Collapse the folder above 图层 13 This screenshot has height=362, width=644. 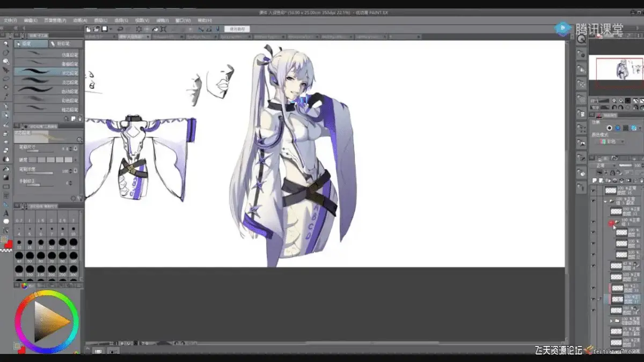click(x=606, y=201)
